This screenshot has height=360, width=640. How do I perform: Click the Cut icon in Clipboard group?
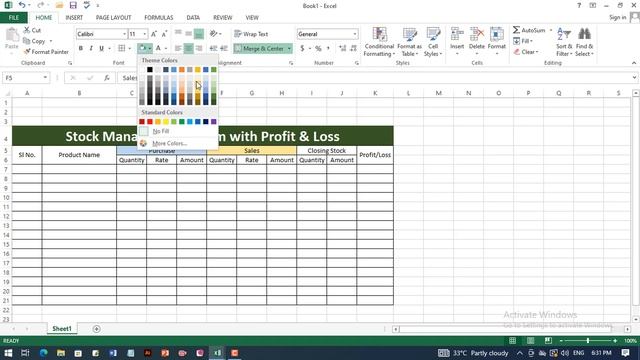pos(27,30)
